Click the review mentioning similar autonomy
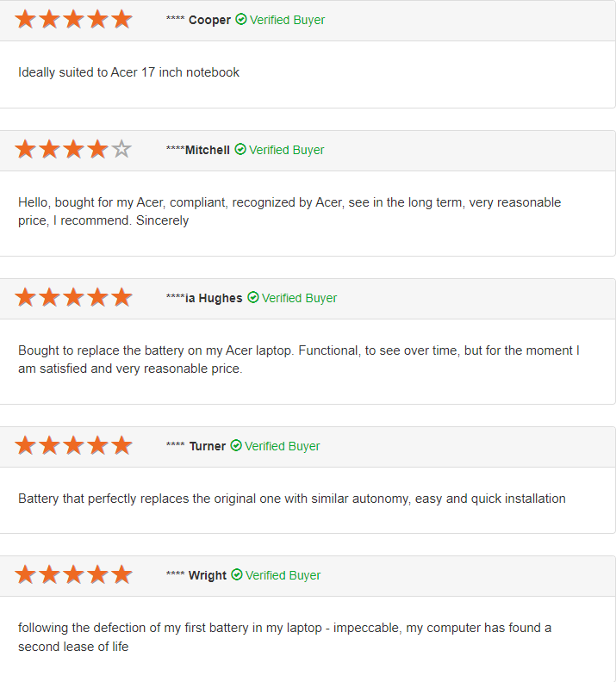The image size is (616, 682). pos(292,499)
